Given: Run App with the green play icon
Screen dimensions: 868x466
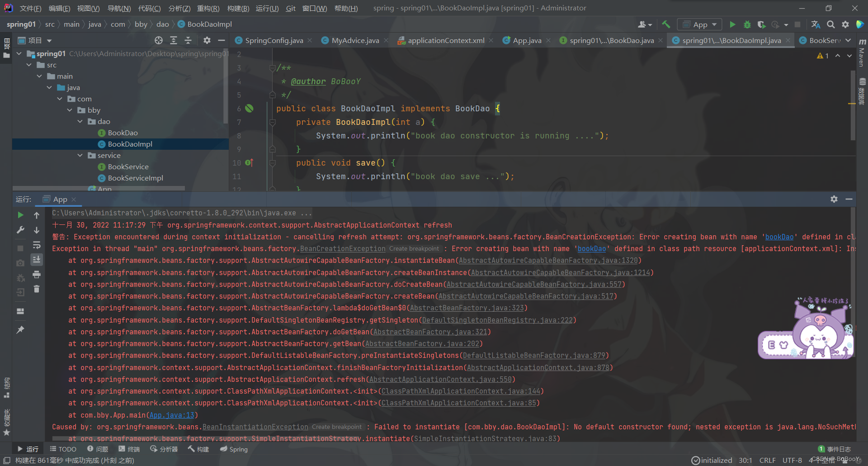Looking at the screenshot, I should [733, 24].
